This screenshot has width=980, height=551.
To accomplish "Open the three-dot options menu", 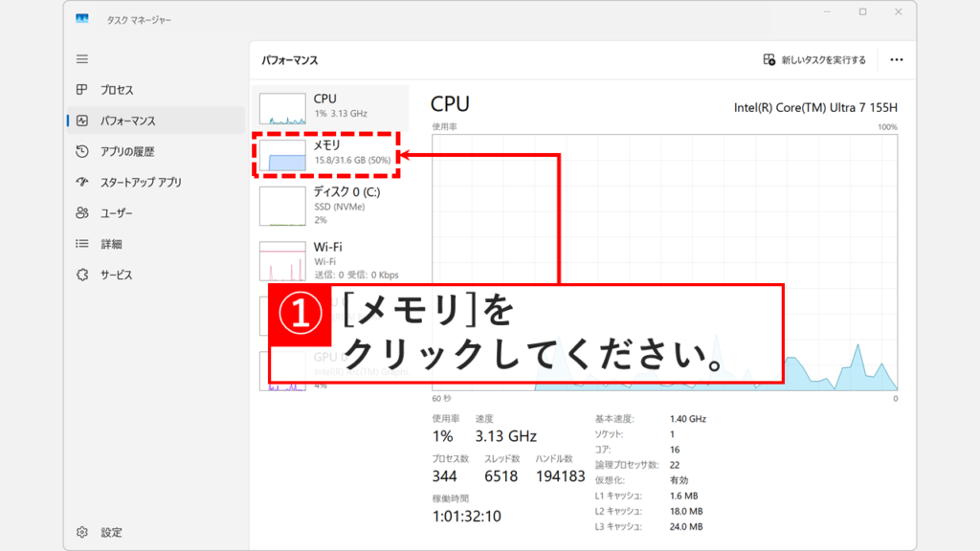I will point(896,58).
